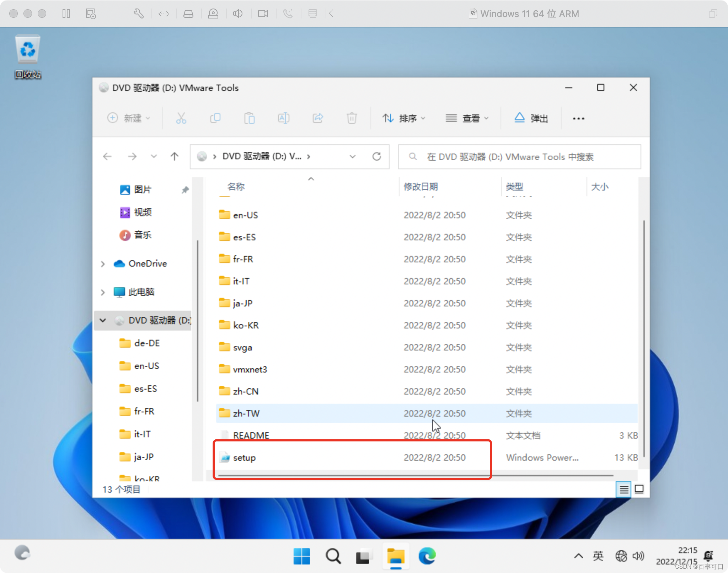This screenshot has height=573, width=728.
Task: Open the New (新建) dropdown
Action: pyautogui.click(x=129, y=118)
